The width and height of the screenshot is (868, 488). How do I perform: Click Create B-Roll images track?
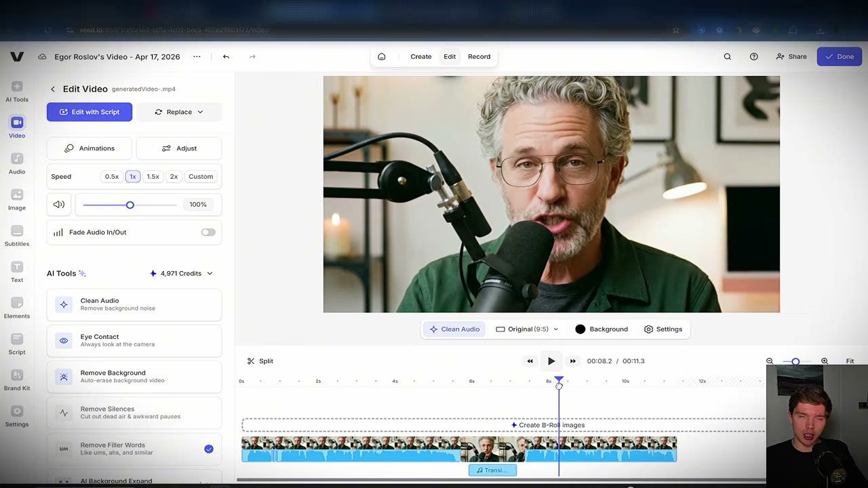504,425
